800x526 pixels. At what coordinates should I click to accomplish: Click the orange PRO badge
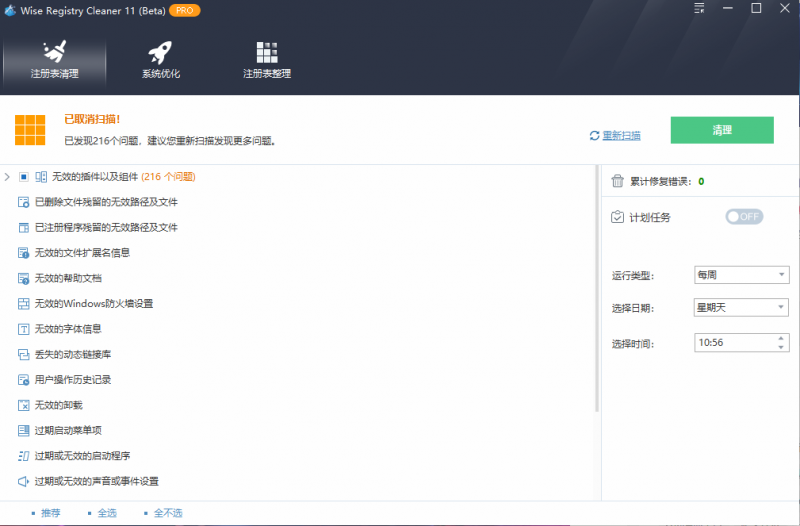click(x=185, y=10)
